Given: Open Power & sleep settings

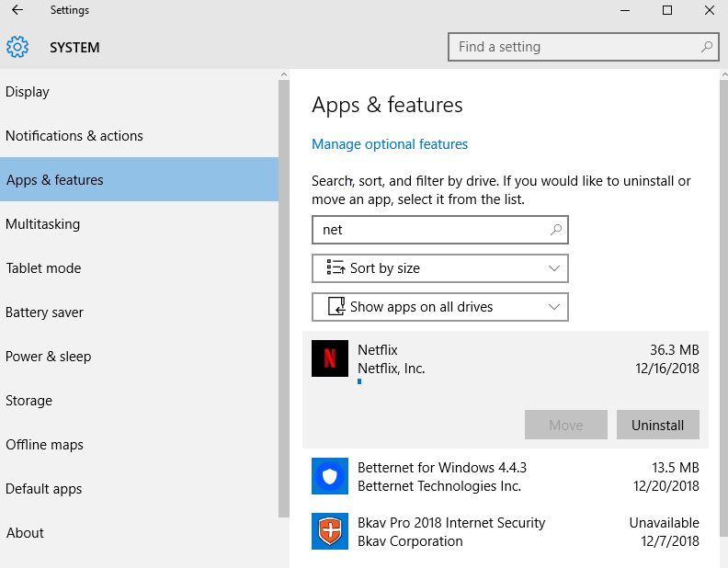Looking at the screenshot, I should [x=140, y=356].
